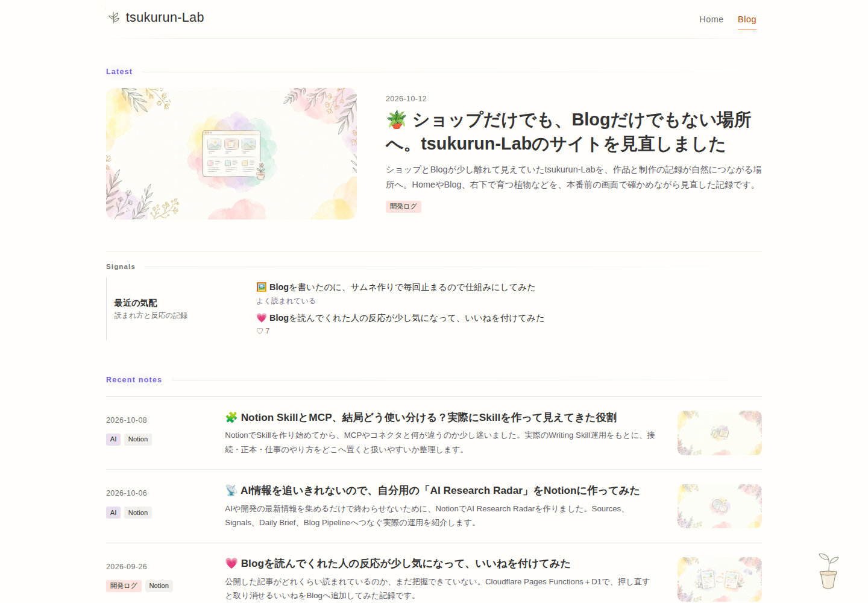
Task: Click the 2026-09-26 date
Action: click(127, 567)
